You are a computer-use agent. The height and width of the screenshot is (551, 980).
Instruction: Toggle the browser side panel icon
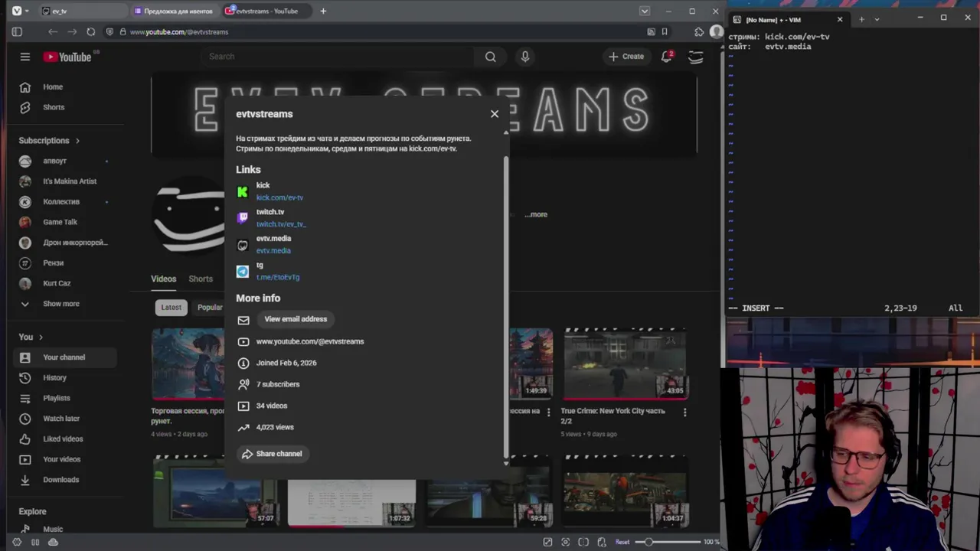(17, 32)
